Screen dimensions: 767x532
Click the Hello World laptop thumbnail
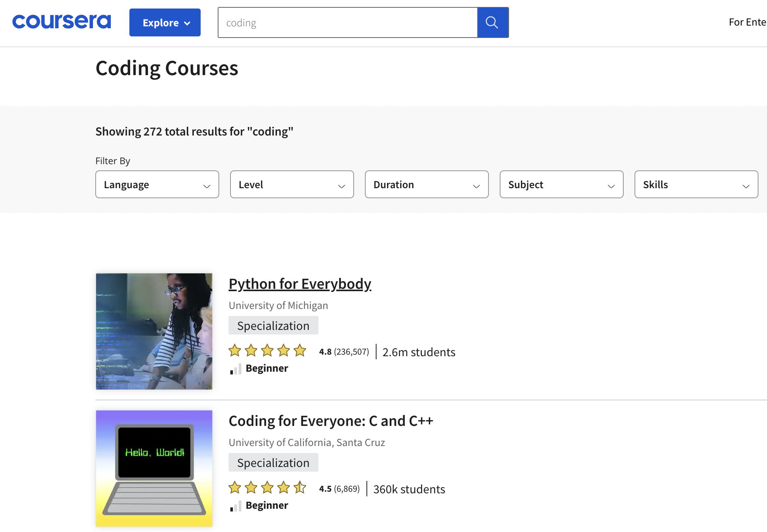(154, 469)
